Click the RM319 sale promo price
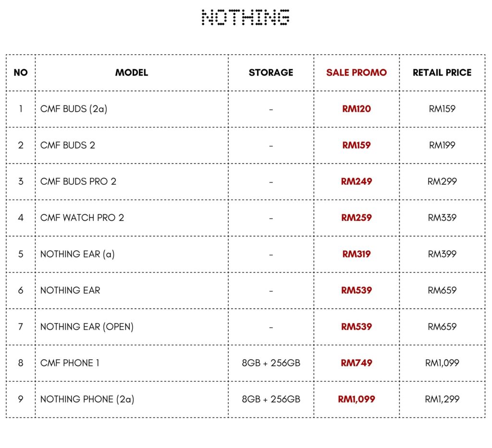The image size is (492, 448). pyautogui.click(x=357, y=254)
